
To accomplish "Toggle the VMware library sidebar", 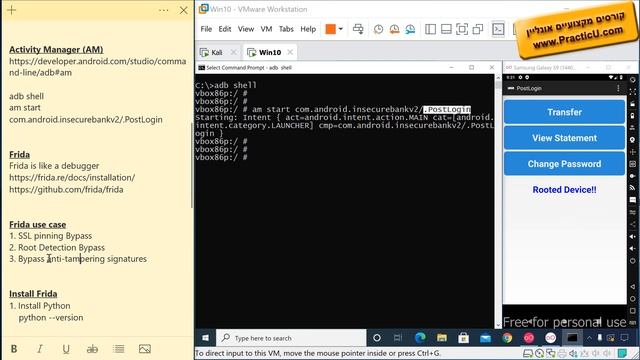I will [x=430, y=29].
